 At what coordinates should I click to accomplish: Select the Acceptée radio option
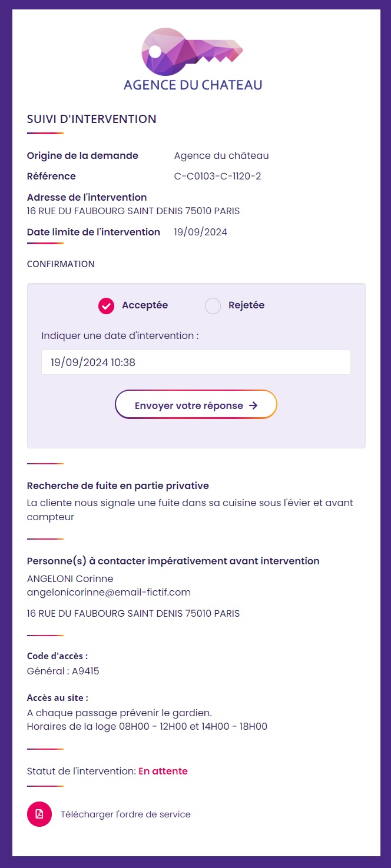click(x=134, y=305)
